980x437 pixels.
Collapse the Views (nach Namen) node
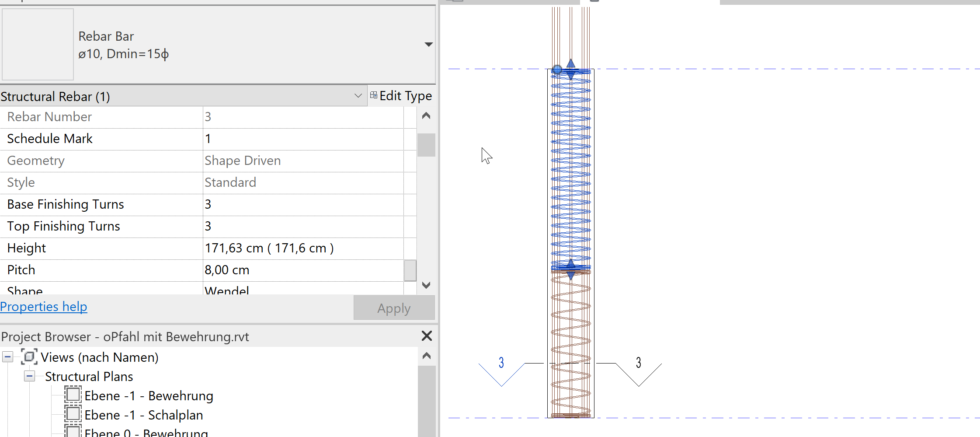(x=7, y=357)
